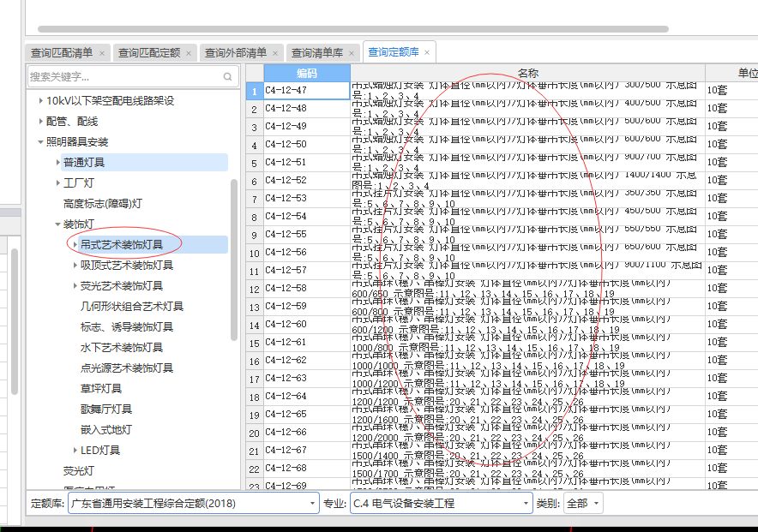Image resolution: width=758 pixels, height=532 pixels.
Task: Expand the 普通灯具 node
Action: point(58,162)
